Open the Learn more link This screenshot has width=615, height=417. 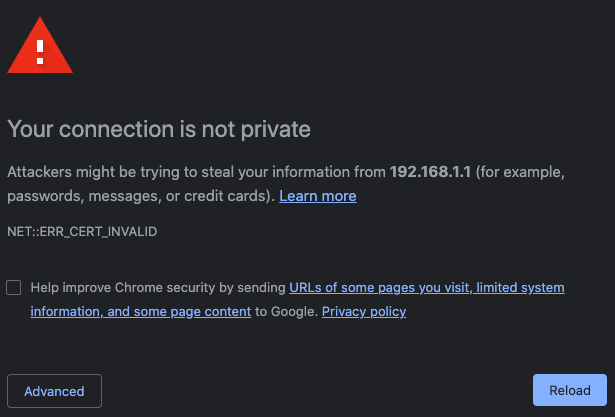coord(318,196)
